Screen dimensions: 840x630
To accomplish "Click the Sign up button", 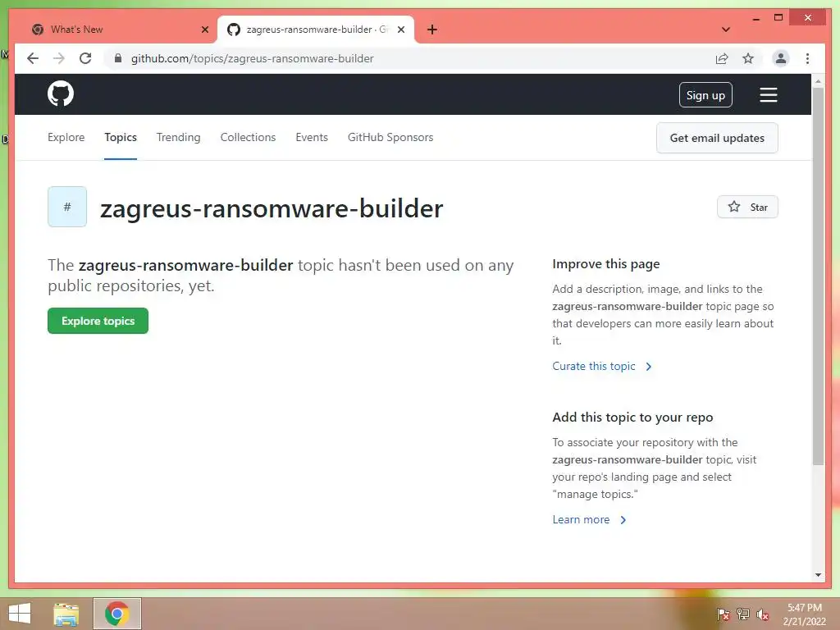I will [x=705, y=95].
